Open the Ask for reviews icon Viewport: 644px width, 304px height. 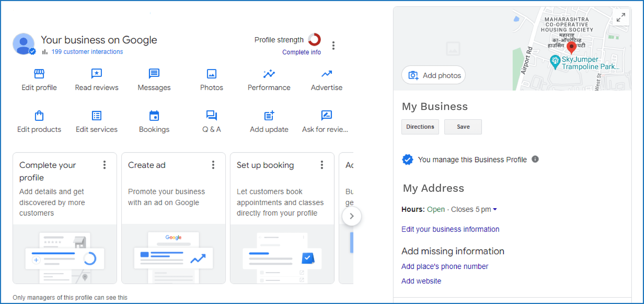pos(327,116)
